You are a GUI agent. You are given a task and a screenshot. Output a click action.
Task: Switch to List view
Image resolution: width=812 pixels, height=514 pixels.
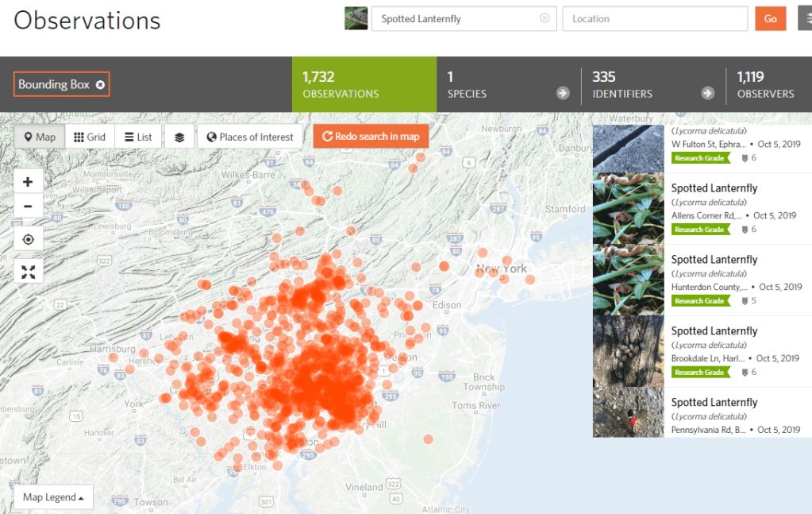[138, 137]
